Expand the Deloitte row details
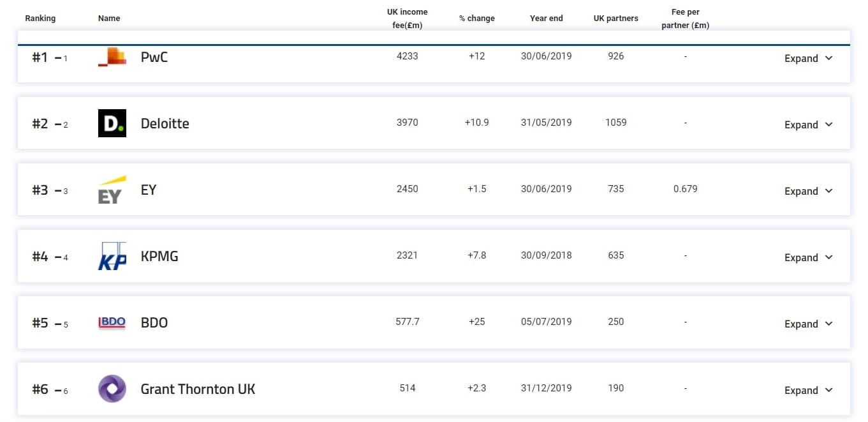 coord(809,124)
